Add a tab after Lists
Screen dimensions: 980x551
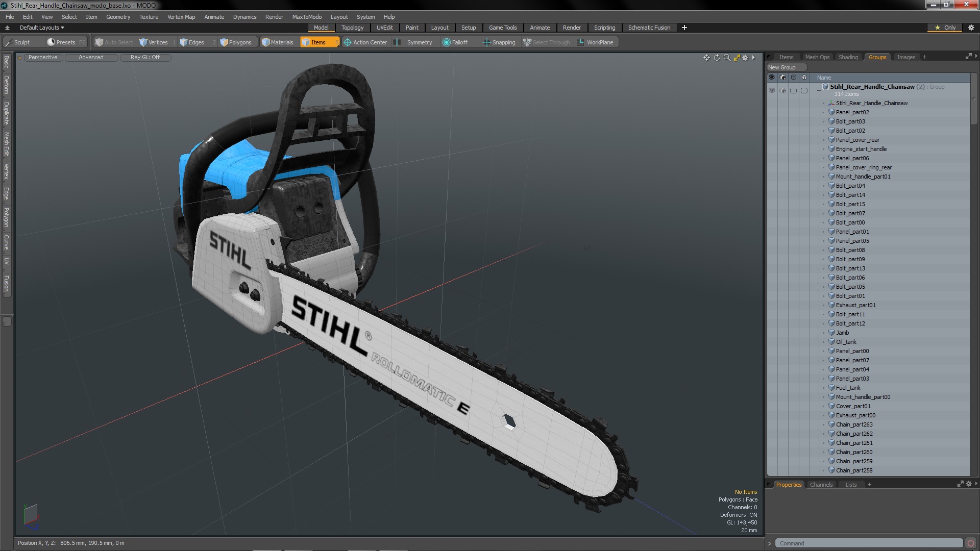pyautogui.click(x=869, y=485)
